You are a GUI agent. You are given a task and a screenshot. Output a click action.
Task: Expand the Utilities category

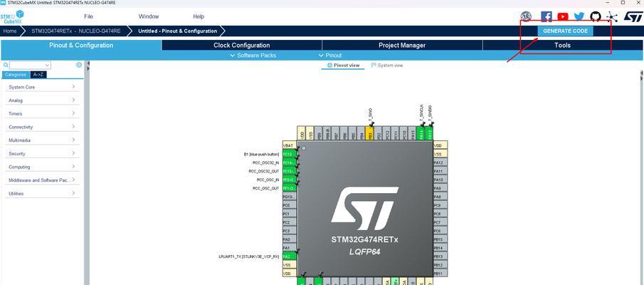42,193
